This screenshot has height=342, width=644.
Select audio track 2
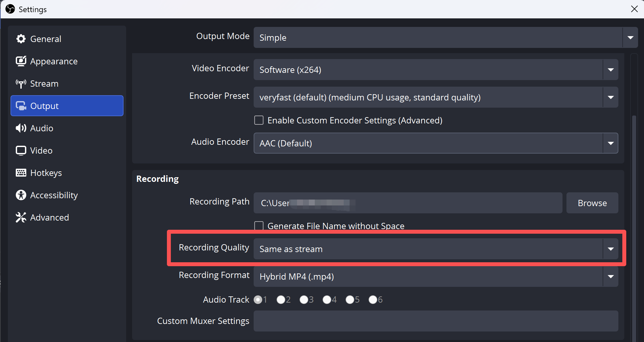coord(281,299)
